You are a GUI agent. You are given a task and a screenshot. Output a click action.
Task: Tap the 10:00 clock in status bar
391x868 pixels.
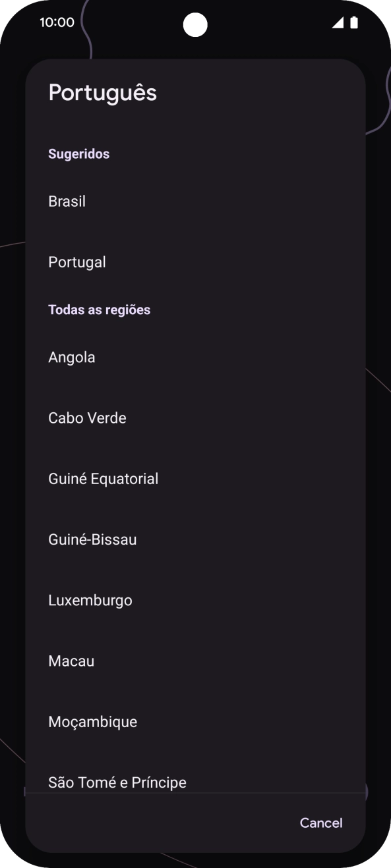coord(51,20)
